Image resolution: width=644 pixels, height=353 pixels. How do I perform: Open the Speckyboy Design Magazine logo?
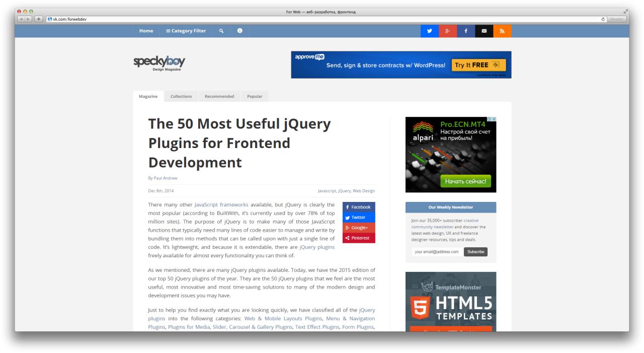159,63
